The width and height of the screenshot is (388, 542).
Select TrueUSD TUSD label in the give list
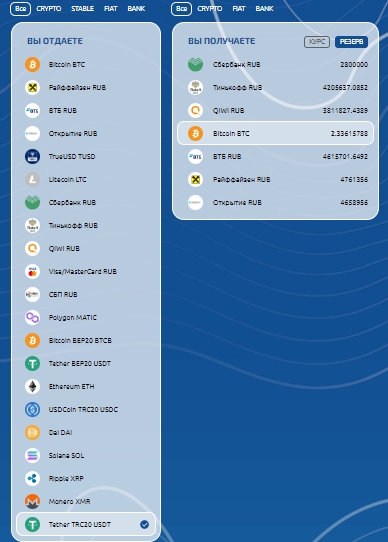72,157
